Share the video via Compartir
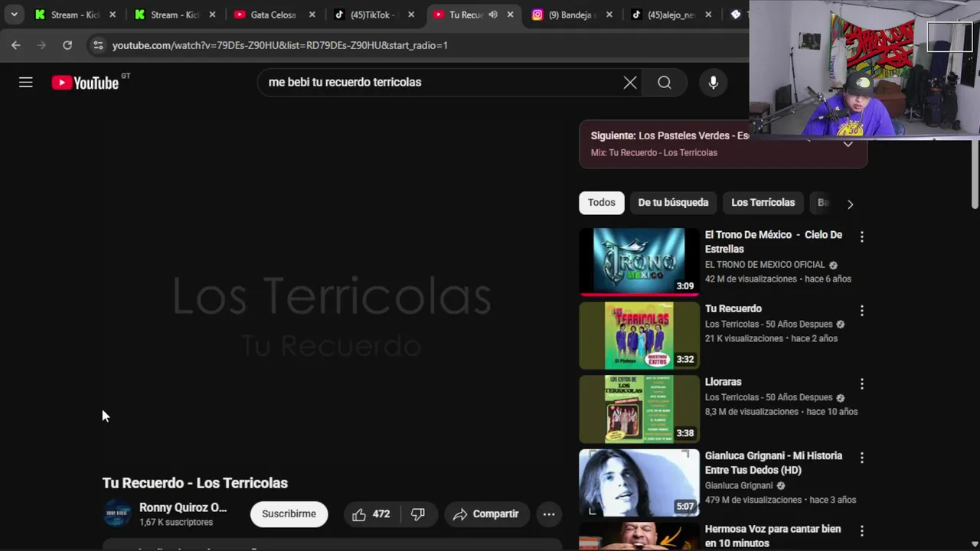980x551 pixels. 486,514
